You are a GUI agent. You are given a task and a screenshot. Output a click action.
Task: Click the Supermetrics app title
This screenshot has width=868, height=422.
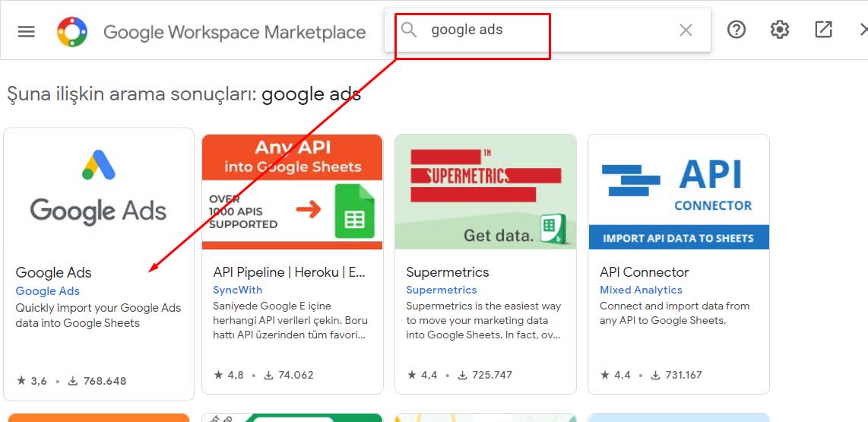pos(448,272)
